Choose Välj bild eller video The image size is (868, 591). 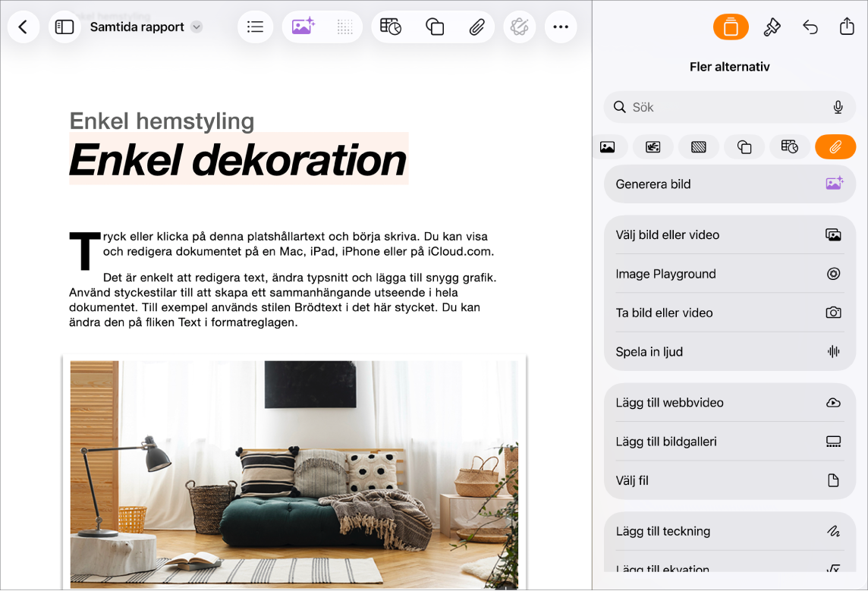click(730, 234)
